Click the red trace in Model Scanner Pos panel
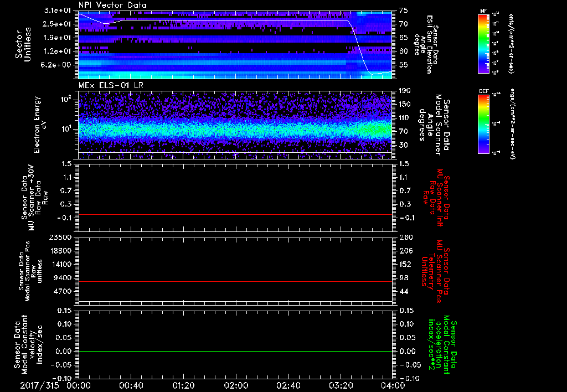The height and width of the screenshot is (392, 567). (x=235, y=281)
